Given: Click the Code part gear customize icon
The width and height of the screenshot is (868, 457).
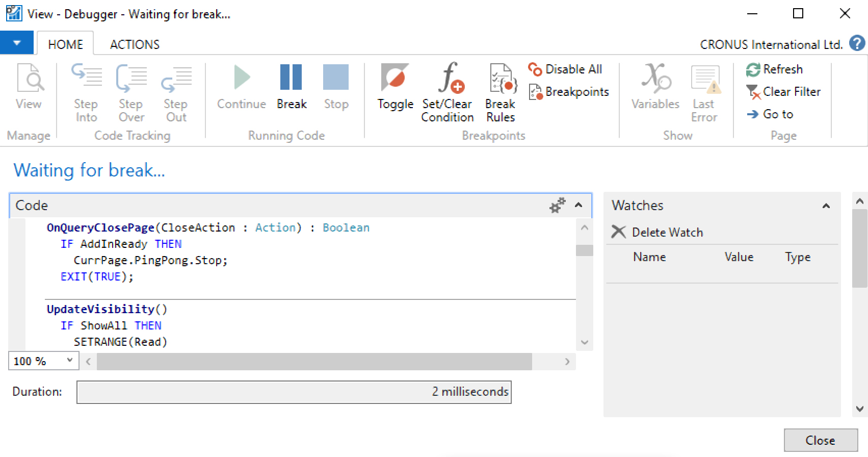Looking at the screenshot, I should pyautogui.click(x=558, y=205).
